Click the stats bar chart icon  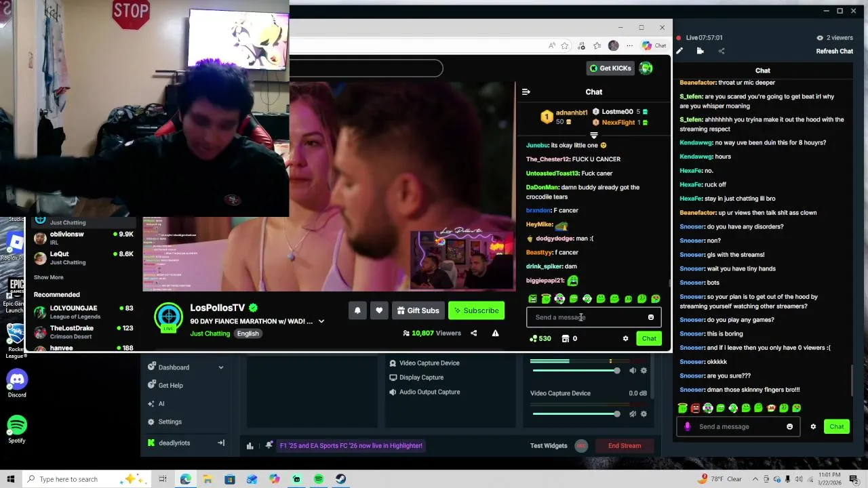point(250,445)
